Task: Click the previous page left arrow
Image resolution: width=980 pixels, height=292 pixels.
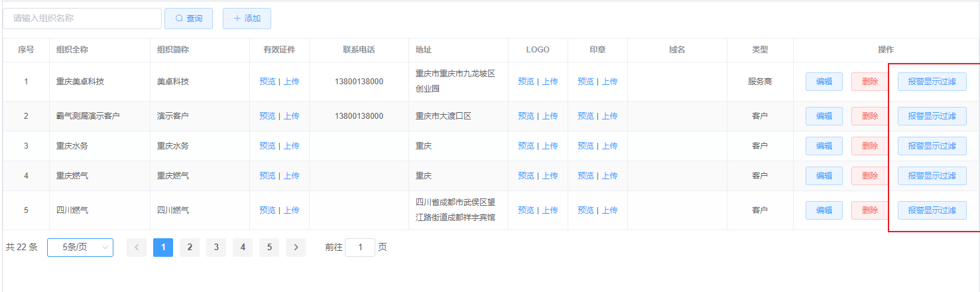Action: tap(137, 248)
